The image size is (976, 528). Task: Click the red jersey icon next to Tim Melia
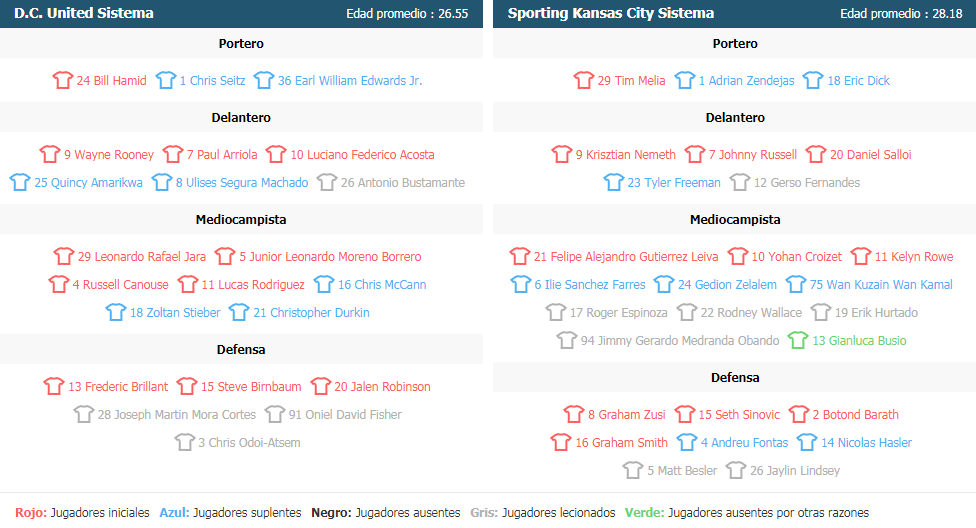coord(584,80)
